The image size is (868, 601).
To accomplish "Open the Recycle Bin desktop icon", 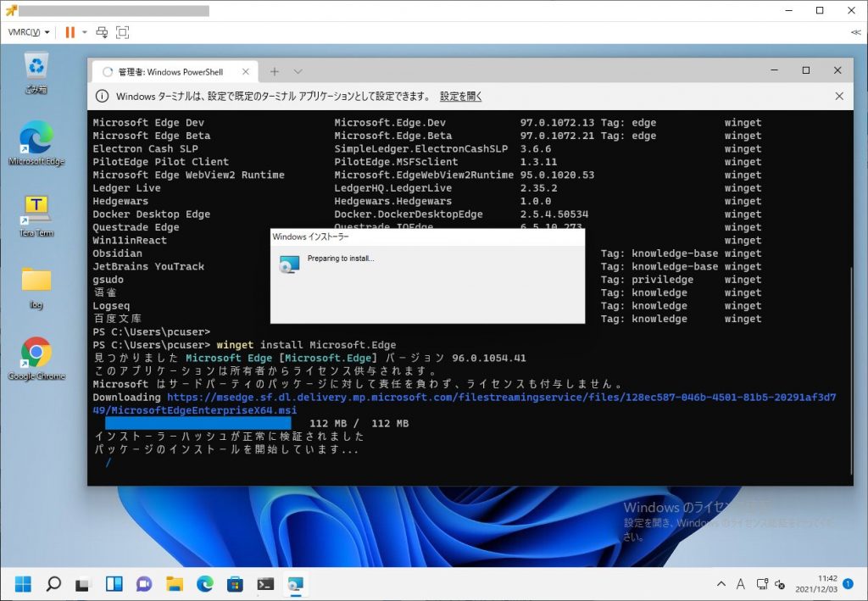I will click(36, 73).
